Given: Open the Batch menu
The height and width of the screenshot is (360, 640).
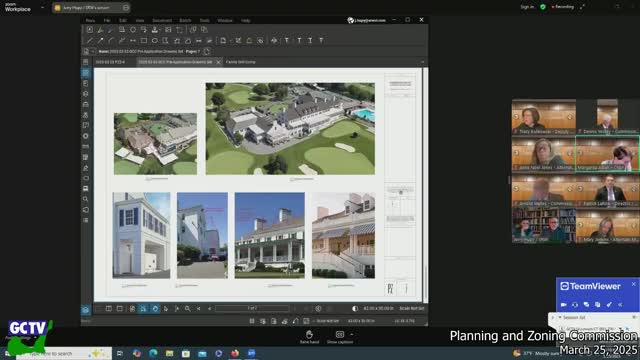Looking at the screenshot, I should tap(185, 20).
